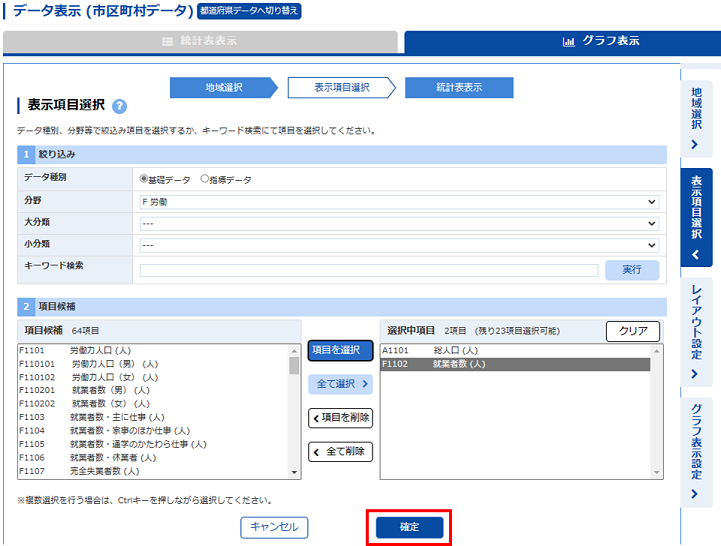The width and height of the screenshot is (721, 546).
Task: Select F1103 就業者数・主に仕事 item
Action: (x=154, y=417)
